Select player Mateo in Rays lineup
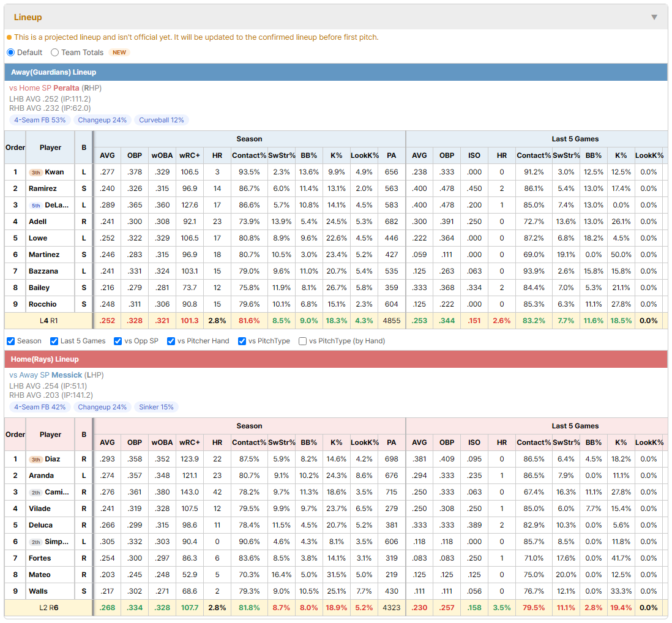The image size is (672, 623). tap(39, 575)
